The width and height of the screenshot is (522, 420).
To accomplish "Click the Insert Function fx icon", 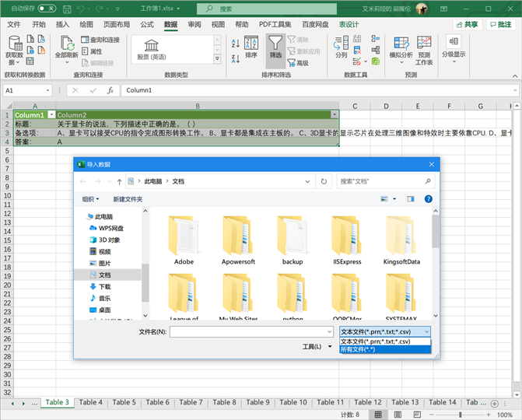I will (110, 90).
